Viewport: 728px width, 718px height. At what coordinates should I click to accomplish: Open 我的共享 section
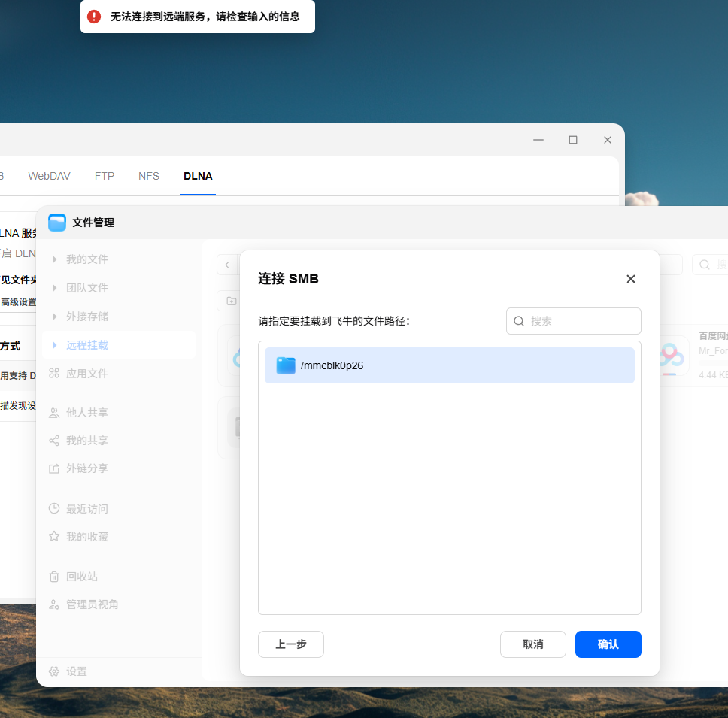click(86, 441)
